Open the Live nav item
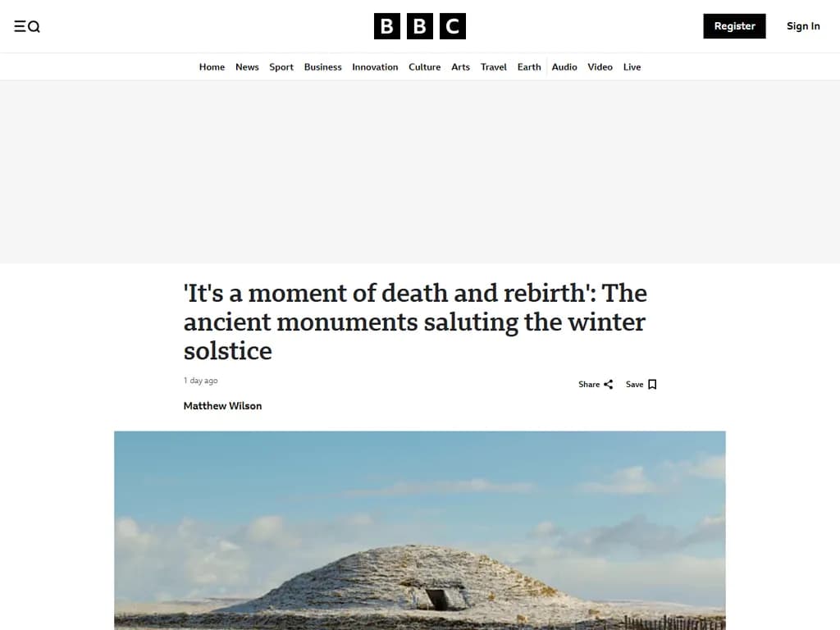 [632, 67]
